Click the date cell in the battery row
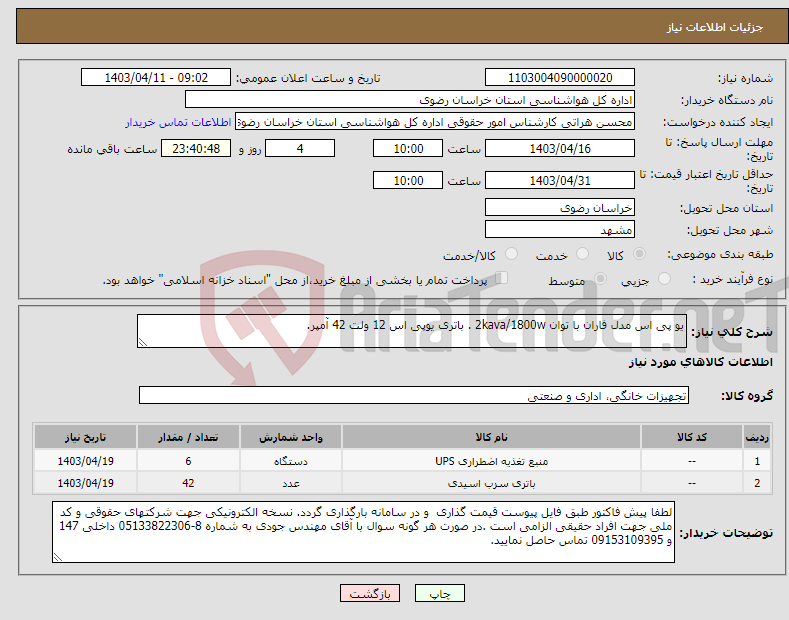789x620 pixels. click(85, 483)
